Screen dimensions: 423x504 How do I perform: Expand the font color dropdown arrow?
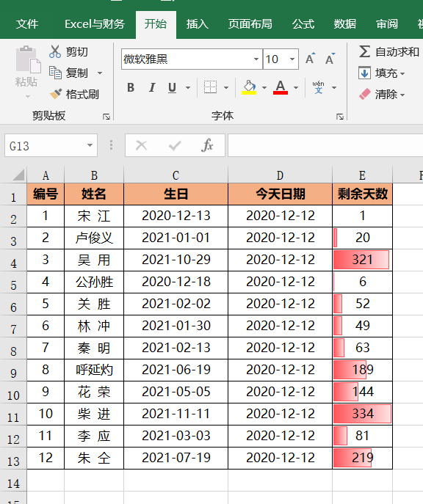pos(296,87)
